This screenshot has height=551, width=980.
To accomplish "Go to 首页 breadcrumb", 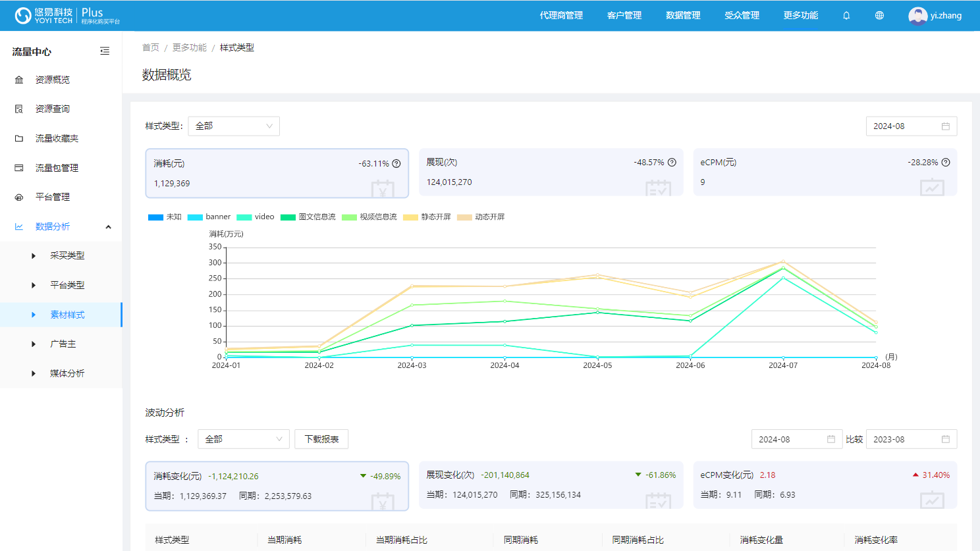I will 151,48.
